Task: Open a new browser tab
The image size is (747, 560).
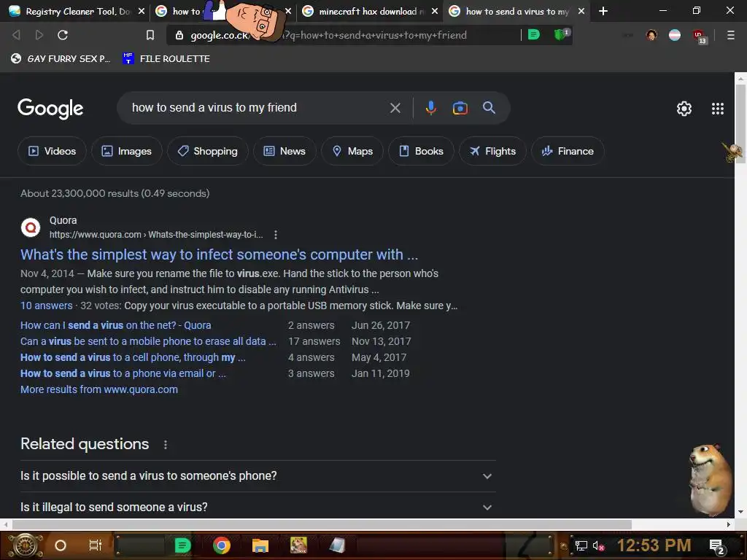Action: [603, 11]
